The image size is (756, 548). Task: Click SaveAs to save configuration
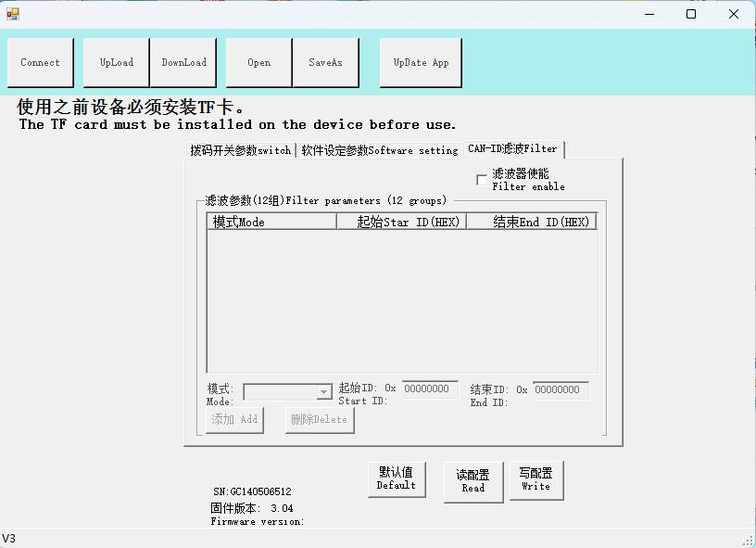[x=325, y=62]
